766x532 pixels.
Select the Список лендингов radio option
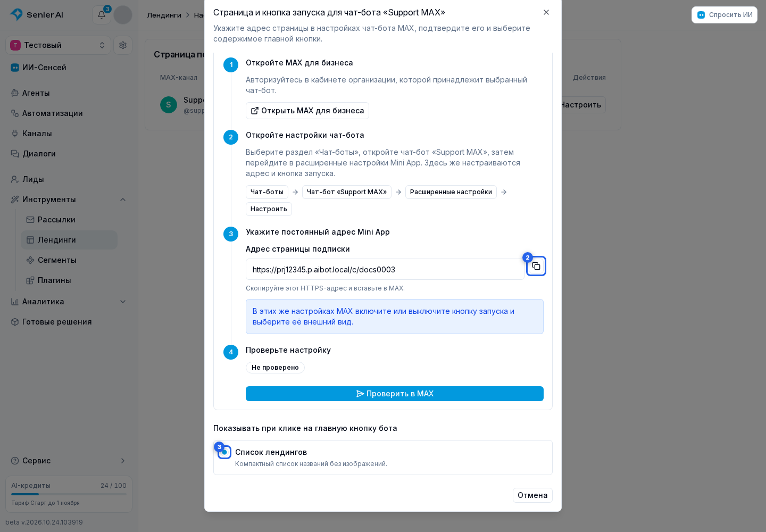224,452
